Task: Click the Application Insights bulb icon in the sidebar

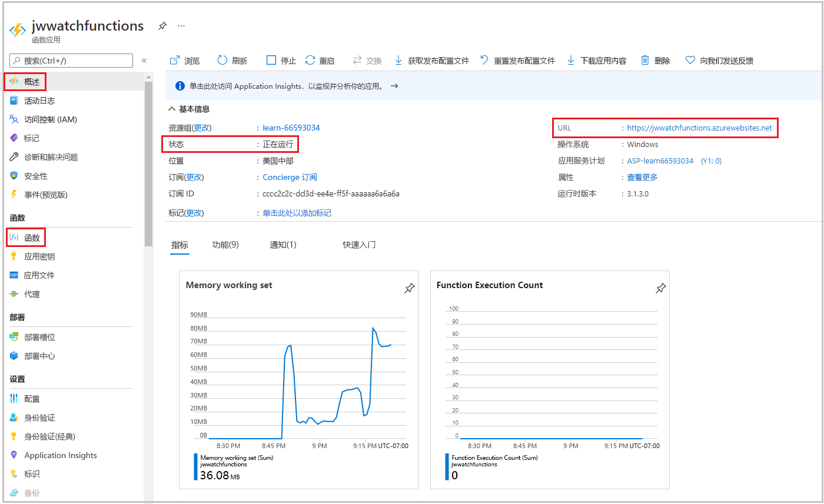Action: tap(14, 455)
